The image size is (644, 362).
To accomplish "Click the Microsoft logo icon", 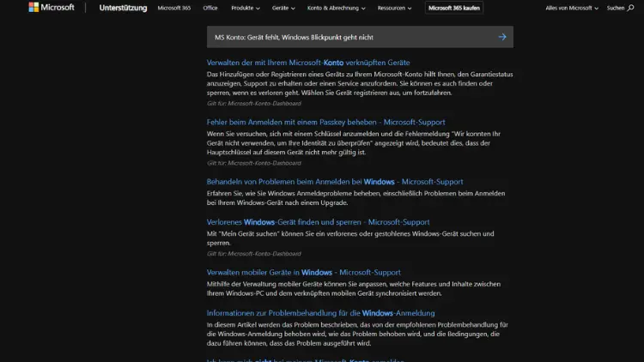I will click(33, 7).
